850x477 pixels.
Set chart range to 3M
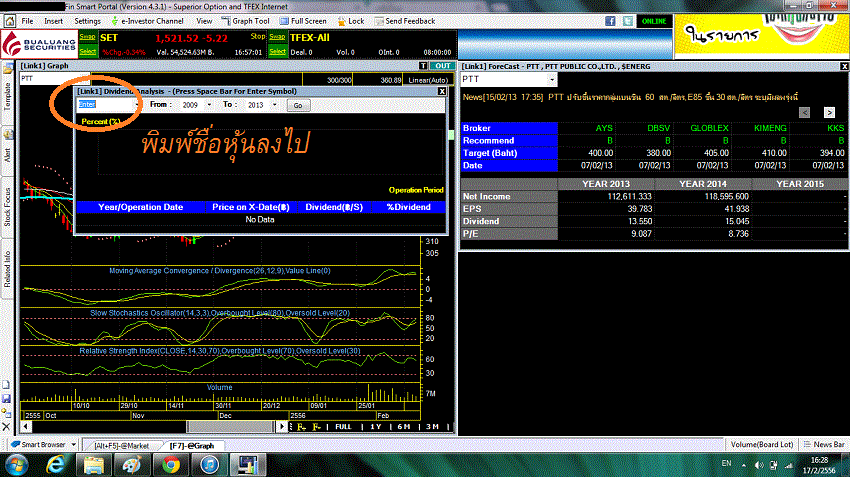(x=432, y=427)
